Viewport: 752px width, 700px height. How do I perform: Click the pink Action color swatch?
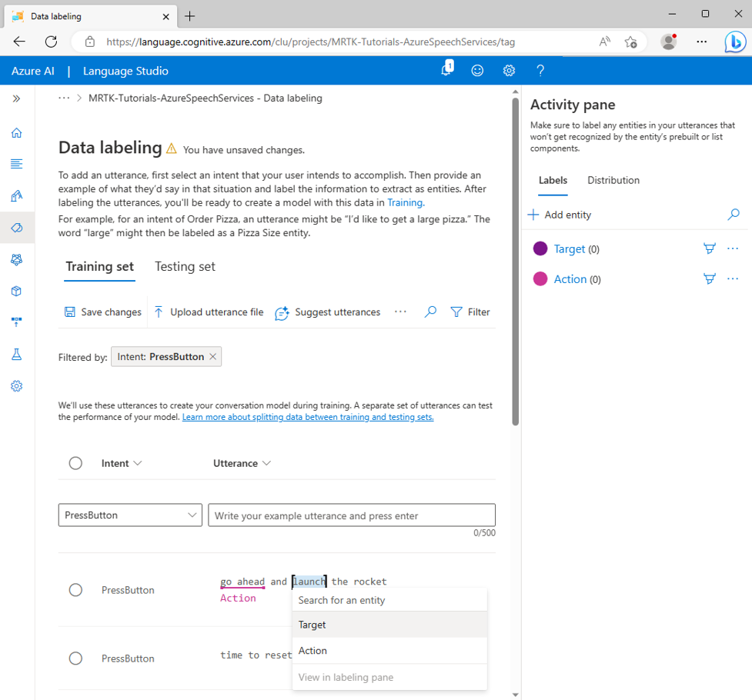point(540,278)
